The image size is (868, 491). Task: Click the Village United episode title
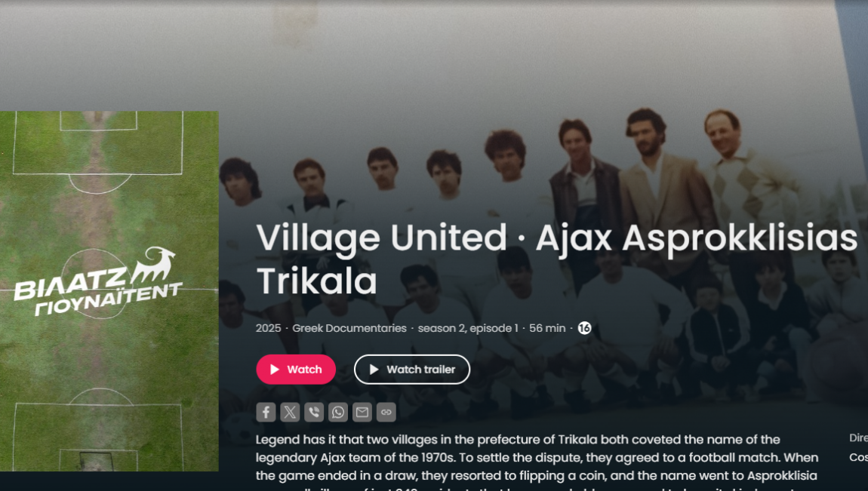556,259
